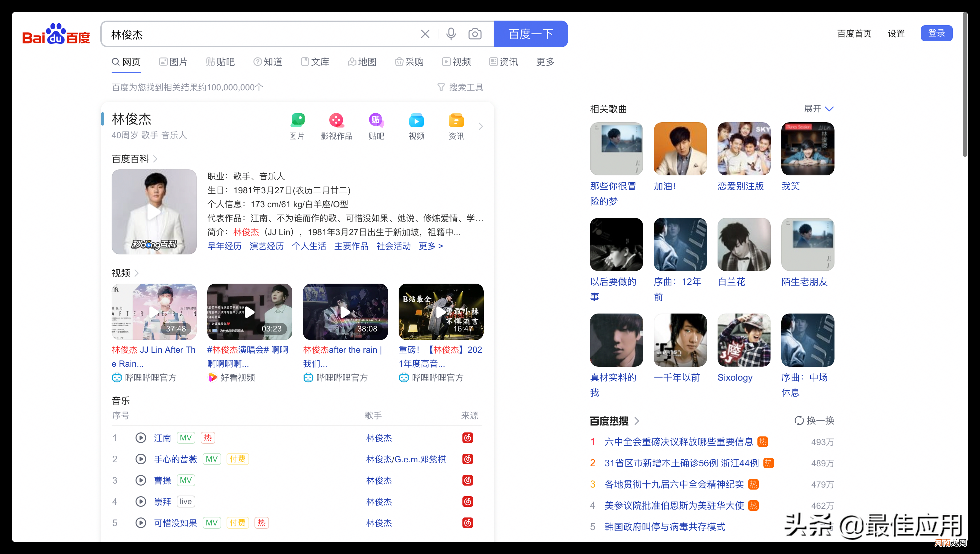Play the 秒懂百科 portrait video
Screen dimensions: 980x554
154,212
